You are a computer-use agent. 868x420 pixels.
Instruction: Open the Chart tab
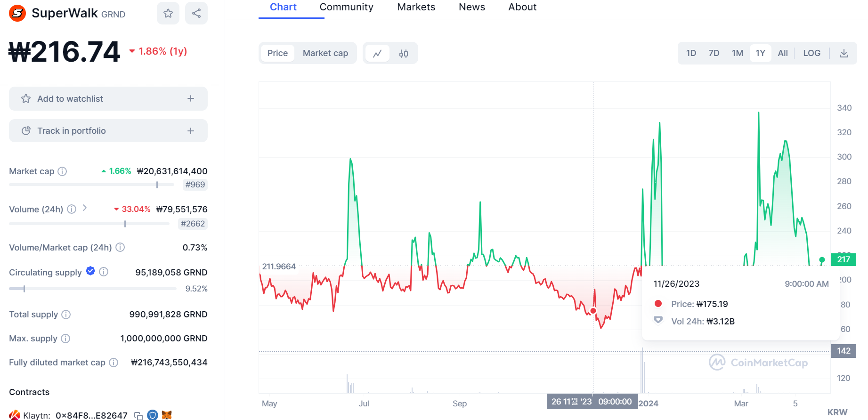click(283, 7)
